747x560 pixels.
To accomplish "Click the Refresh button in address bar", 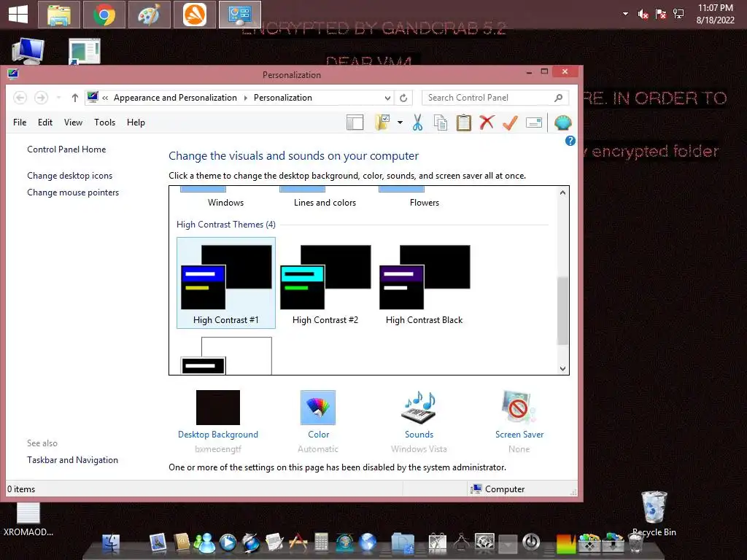I will click(403, 98).
